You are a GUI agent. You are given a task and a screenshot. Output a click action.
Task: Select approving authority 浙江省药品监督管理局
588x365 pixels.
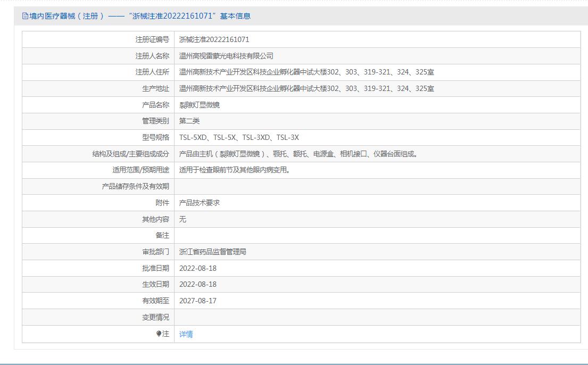pos(213,252)
